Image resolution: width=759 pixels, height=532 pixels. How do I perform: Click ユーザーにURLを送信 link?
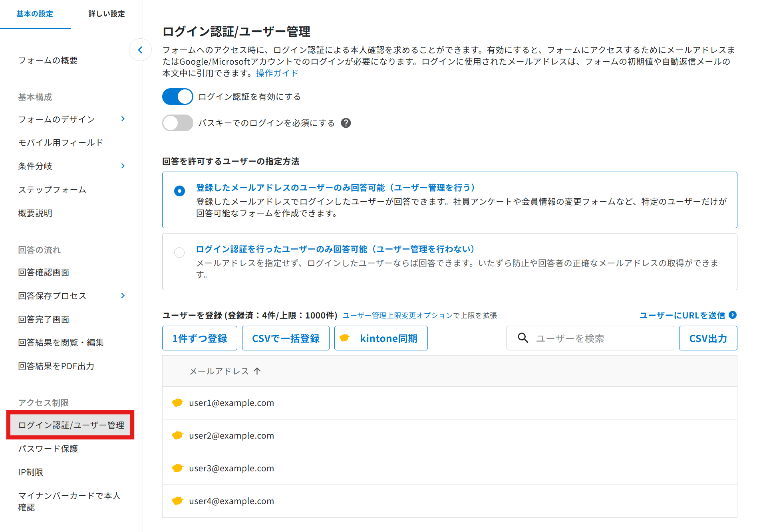click(682, 315)
